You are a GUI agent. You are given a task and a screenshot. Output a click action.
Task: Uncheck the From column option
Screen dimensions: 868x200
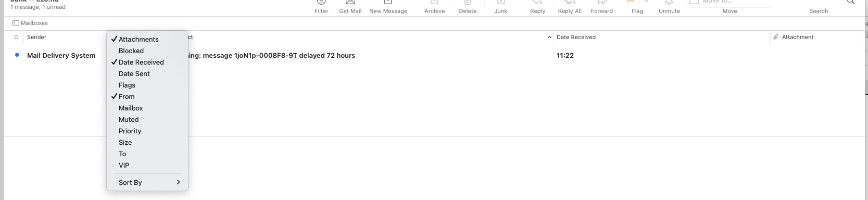click(147, 96)
